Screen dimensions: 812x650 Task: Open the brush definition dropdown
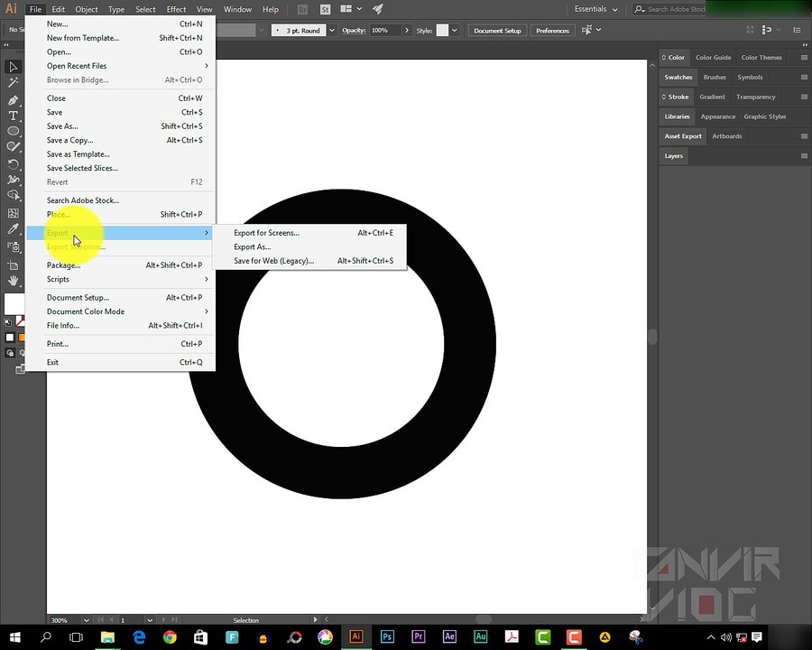332,31
